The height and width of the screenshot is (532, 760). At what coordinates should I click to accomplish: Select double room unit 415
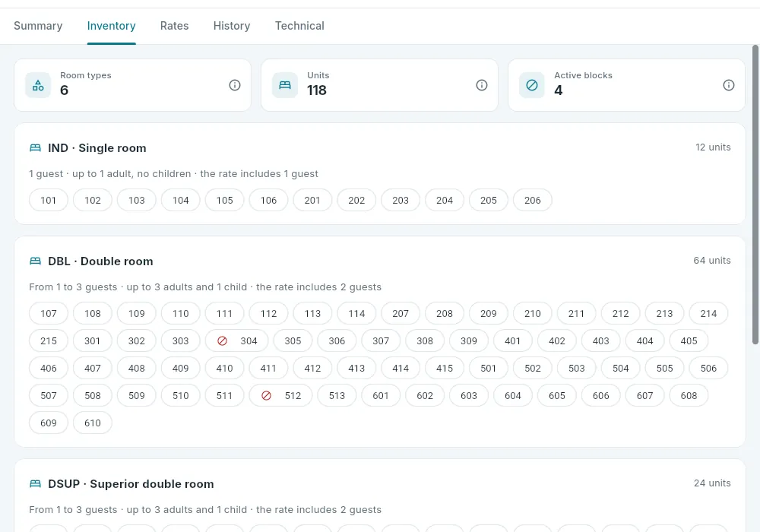coord(445,369)
